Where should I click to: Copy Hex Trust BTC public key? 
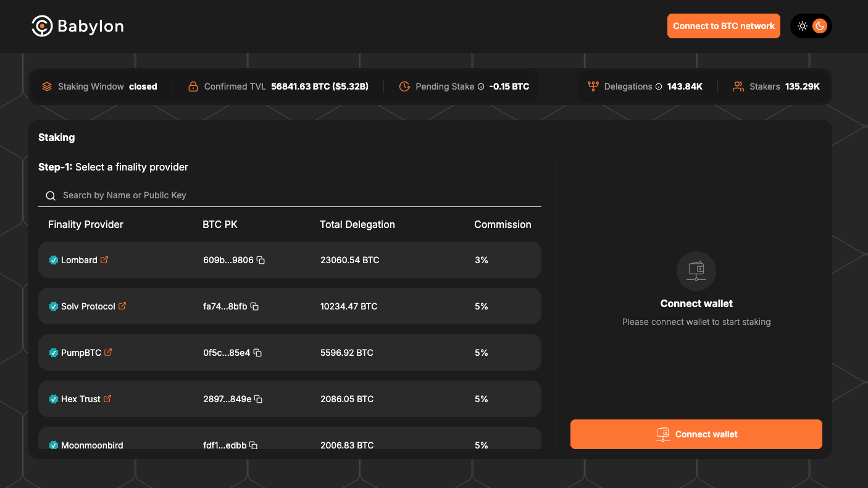[258, 399]
